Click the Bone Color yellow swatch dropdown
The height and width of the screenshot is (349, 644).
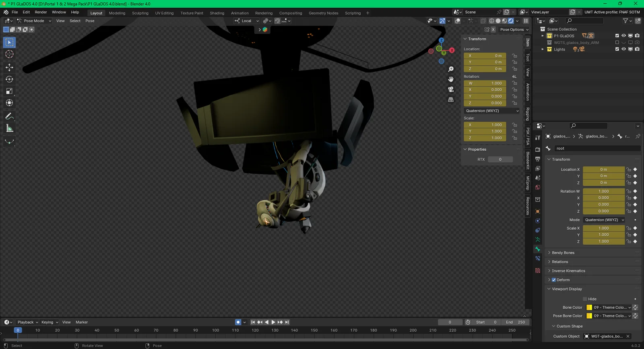pyautogui.click(x=609, y=307)
